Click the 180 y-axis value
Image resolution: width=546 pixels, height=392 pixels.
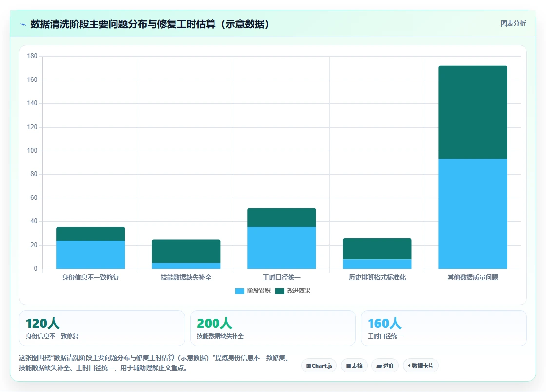pyautogui.click(x=32, y=56)
